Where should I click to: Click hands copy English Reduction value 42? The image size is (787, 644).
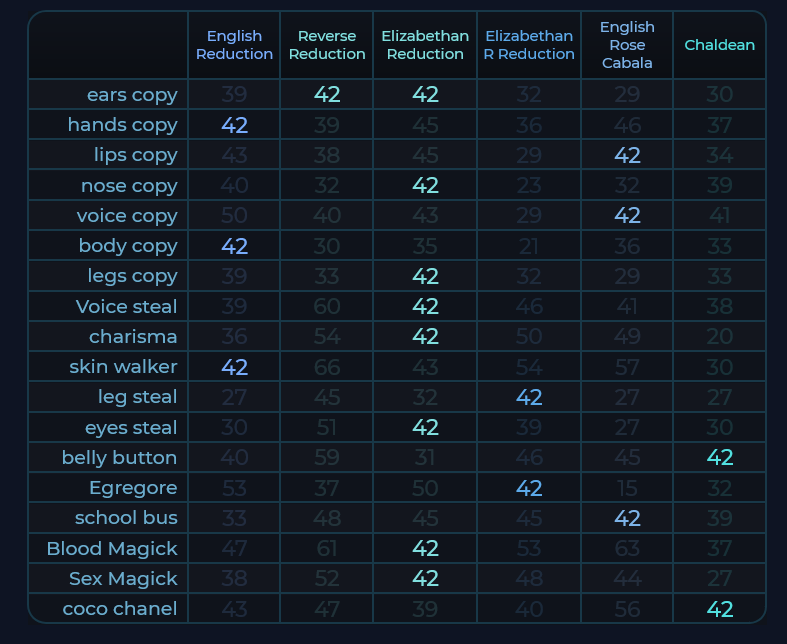(x=234, y=125)
